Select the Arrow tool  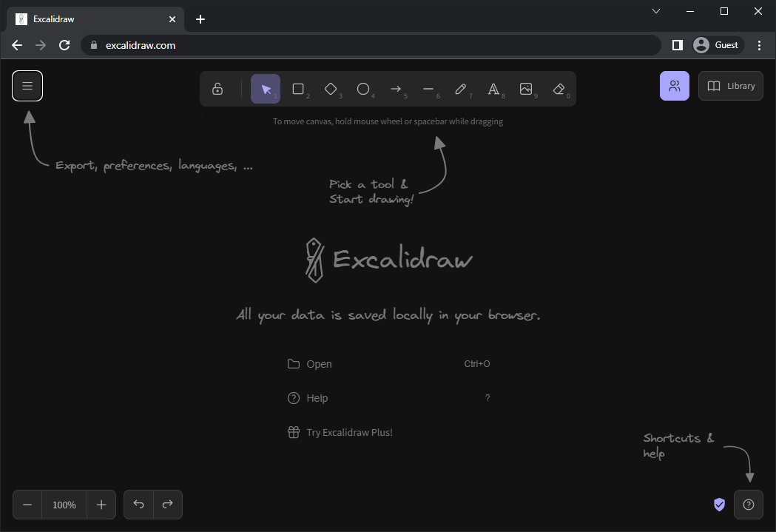(397, 89)
